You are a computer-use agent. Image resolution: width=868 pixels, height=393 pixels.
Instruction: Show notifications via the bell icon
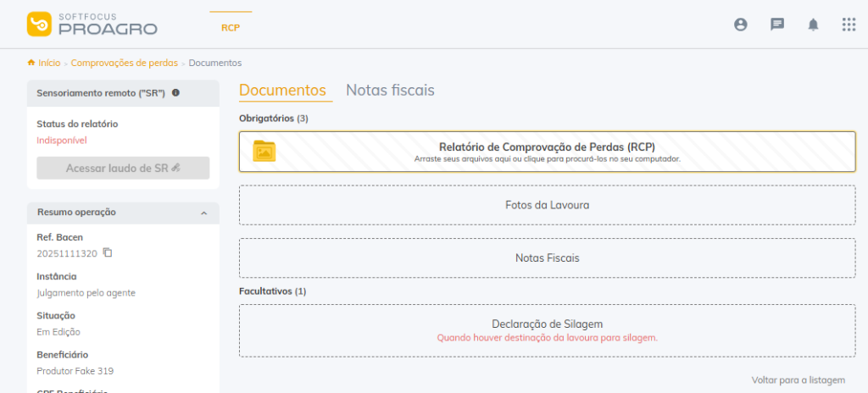coord(813,25)
